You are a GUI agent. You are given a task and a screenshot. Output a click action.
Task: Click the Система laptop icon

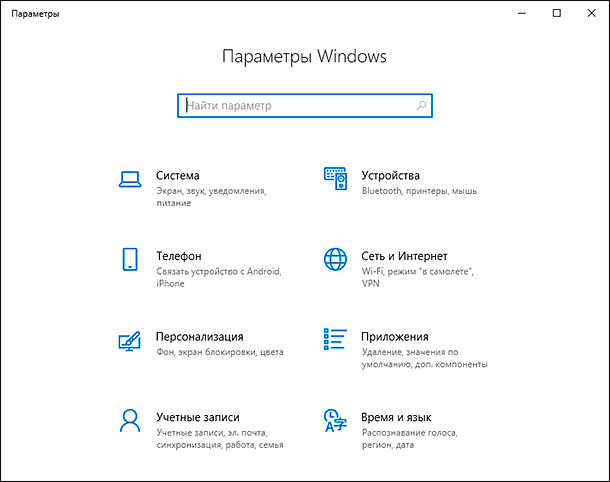click(x=130, y=179)
